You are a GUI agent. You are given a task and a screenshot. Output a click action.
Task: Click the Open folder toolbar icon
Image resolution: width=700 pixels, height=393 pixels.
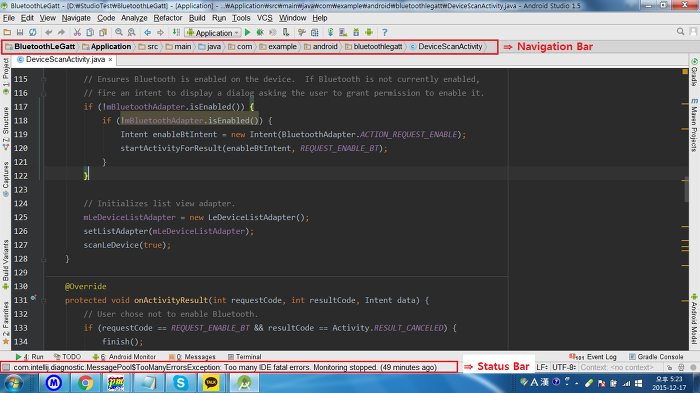pyautogui.click(x=7, y=32)
